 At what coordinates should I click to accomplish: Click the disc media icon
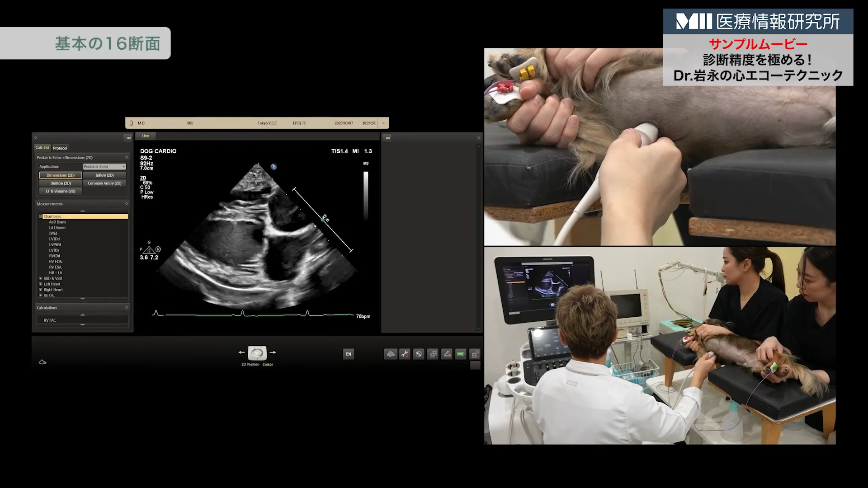coord(419,354)
